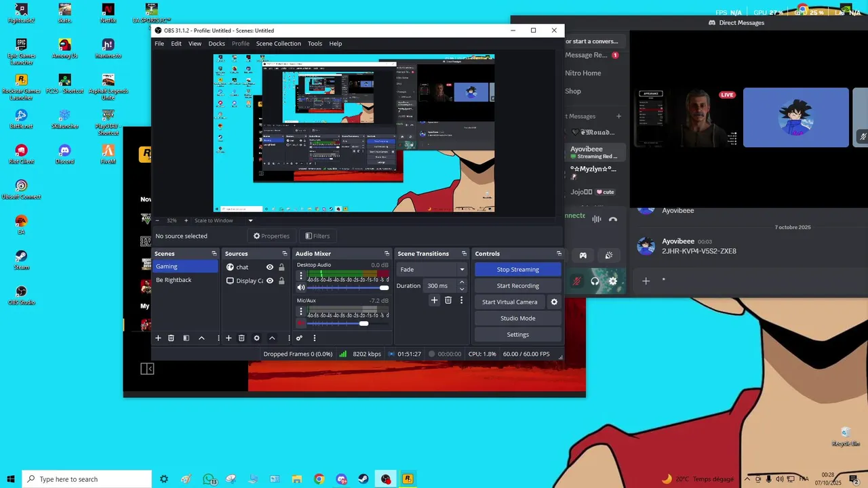Disconnect the Discord call with hang-up icon
This screenshot has width=868, height=488.
[x=613, y=219]
